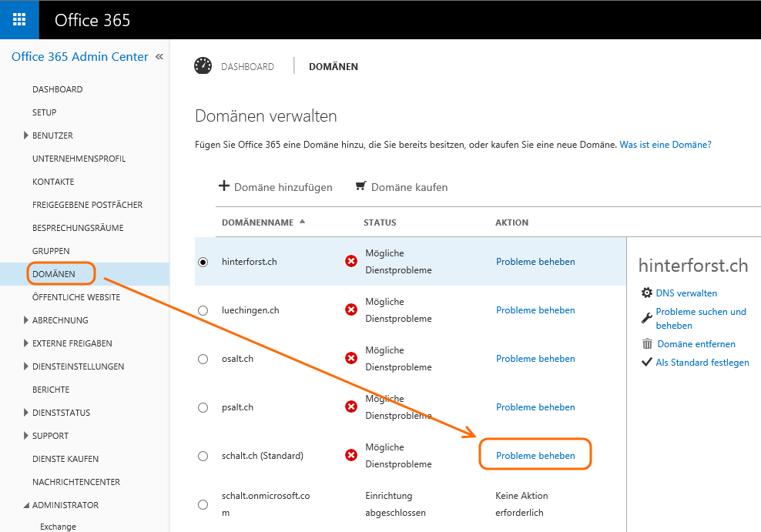Expand the BENUTZER menu section
This screenshot has height=532, width=761.
pos(27,136)
